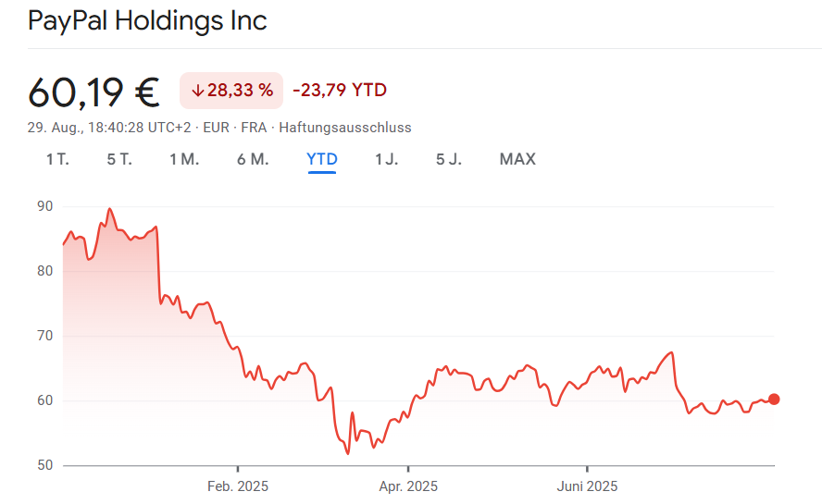Click the 90 y-axis label
This screenshot has height=504, width=822.
tap(45, 206)
